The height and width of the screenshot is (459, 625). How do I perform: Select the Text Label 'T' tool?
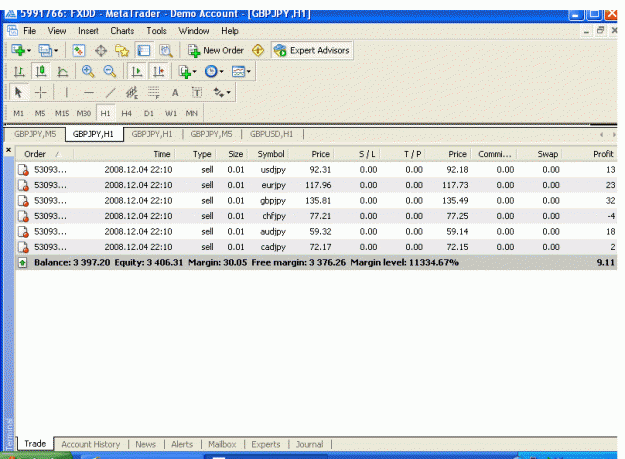(197, 93)
